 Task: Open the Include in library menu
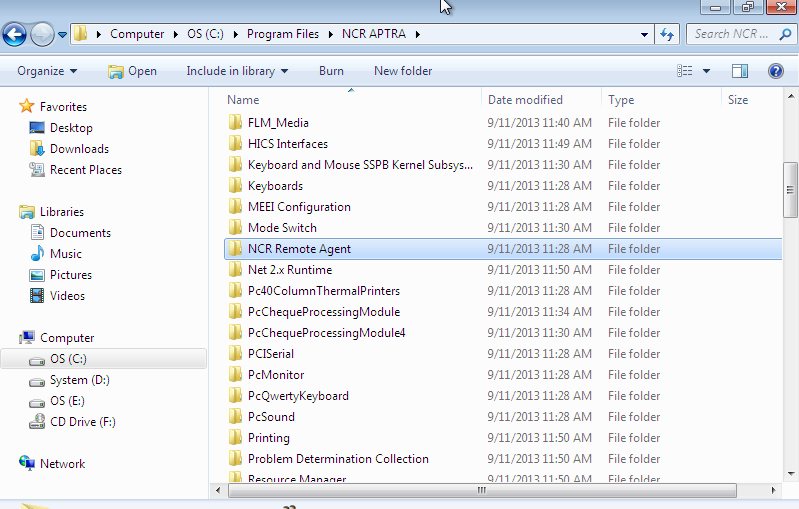[237, 71]
